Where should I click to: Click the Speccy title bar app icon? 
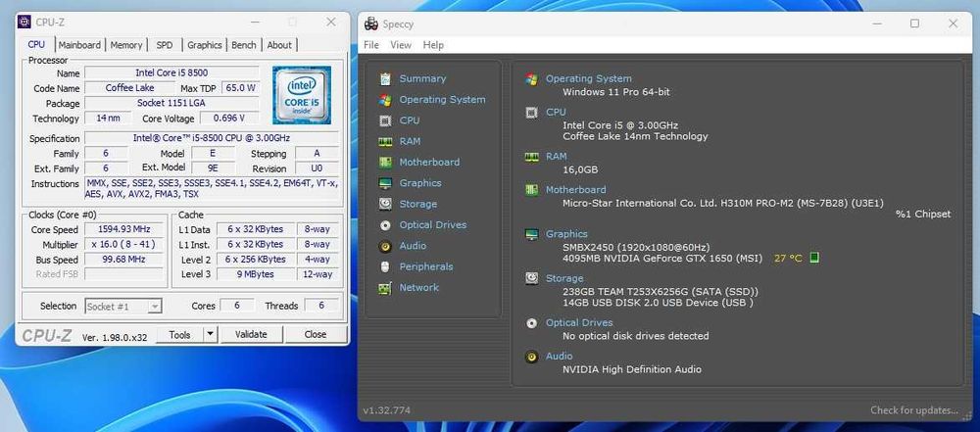[371, 24]
